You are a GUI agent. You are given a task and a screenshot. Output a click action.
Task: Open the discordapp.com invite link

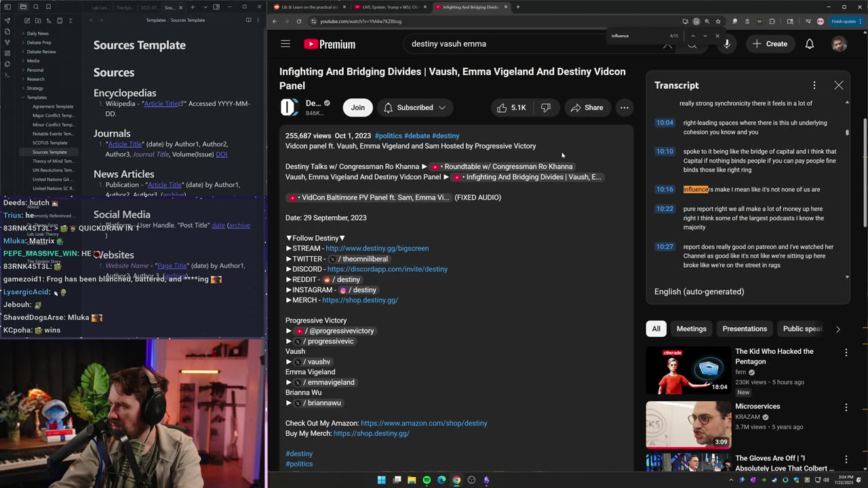click(387, 269)
